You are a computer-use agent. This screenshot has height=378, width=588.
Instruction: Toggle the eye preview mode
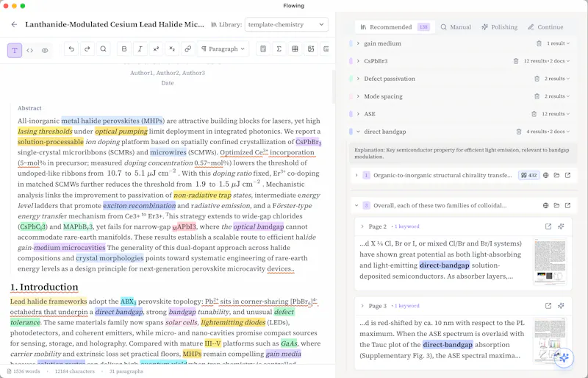tap(45, 50)
